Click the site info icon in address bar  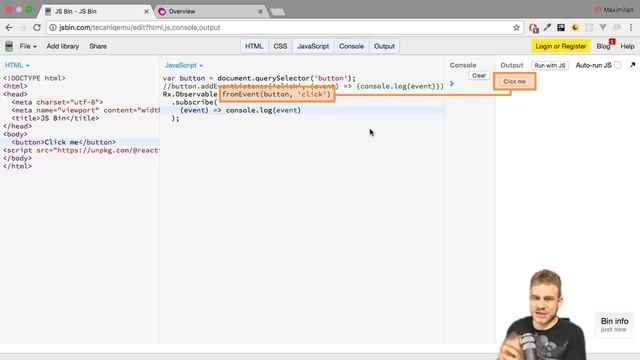point(53,28)
